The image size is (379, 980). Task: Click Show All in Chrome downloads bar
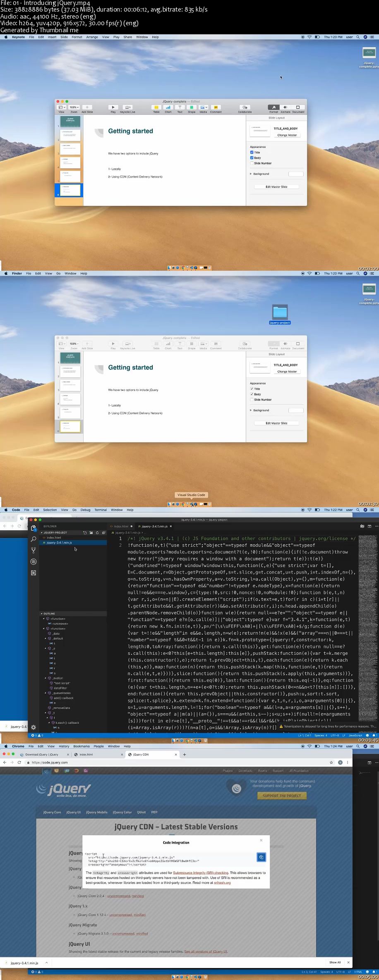point(335,963)
